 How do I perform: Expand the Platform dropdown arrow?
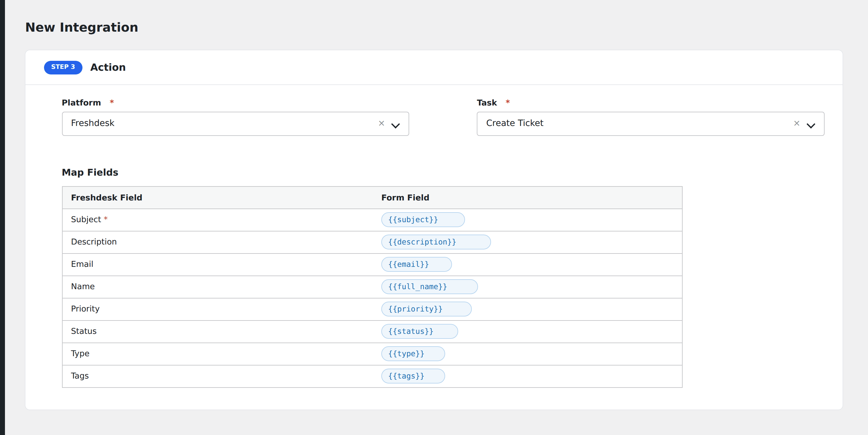tap(395, 125)
